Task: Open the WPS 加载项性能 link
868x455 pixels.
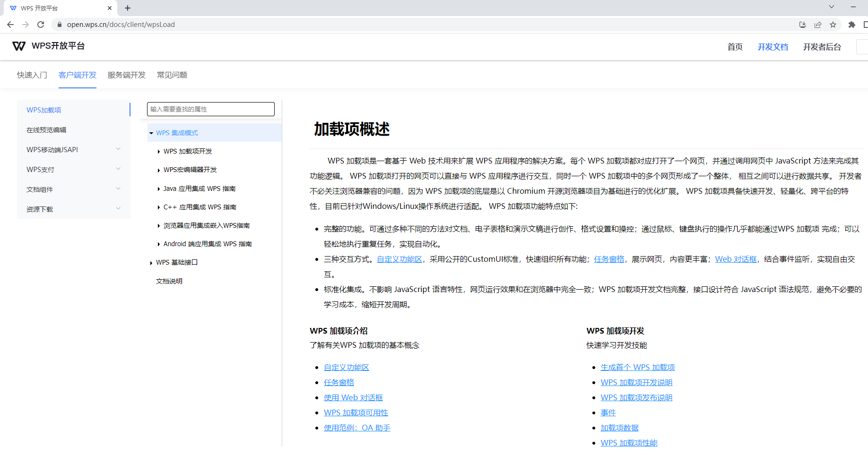Action: (x=629, y=443)
